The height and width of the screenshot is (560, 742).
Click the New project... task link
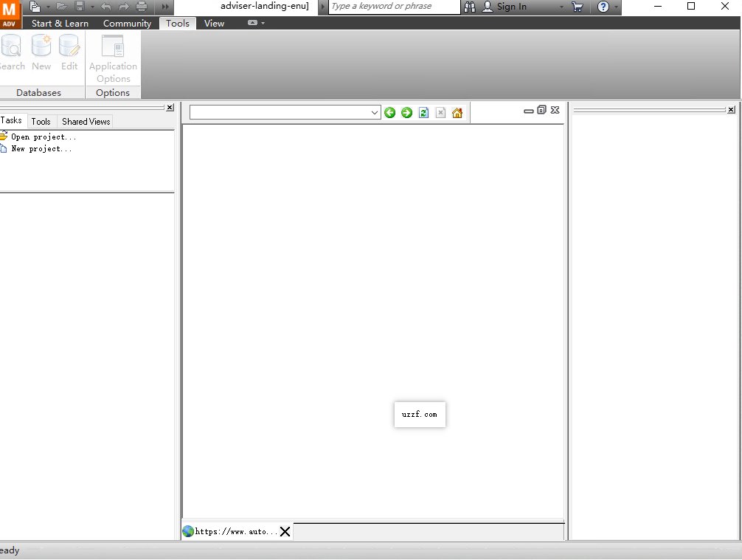tap(41, 148)
